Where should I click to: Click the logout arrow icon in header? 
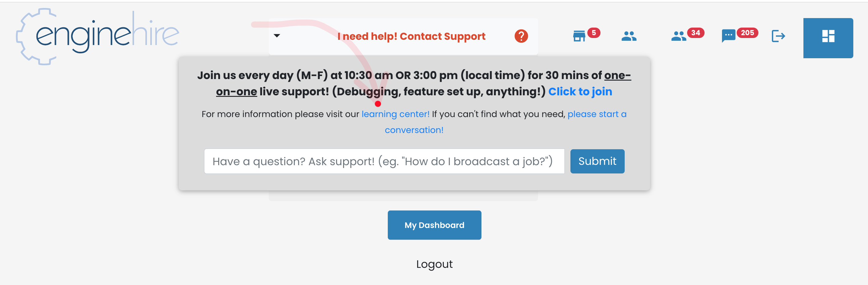778,36
